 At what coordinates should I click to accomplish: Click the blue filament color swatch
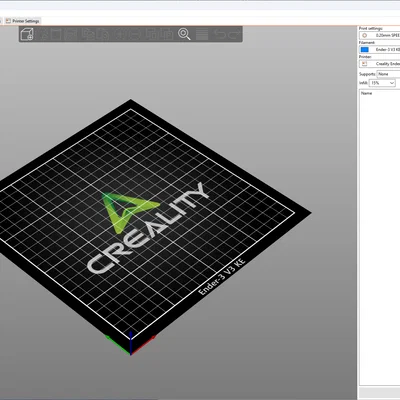pos(364,49)
